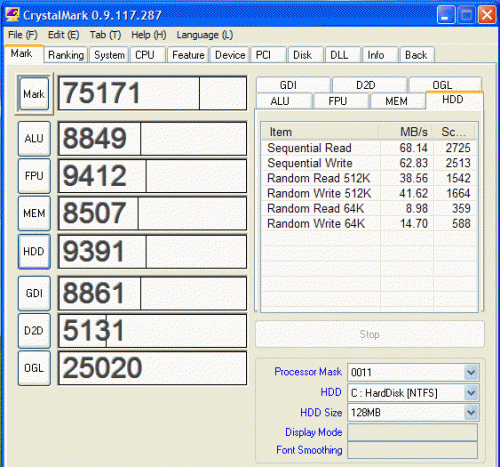
Task: Expand the Processor Mask dropdown
Action: [x=471, y=372]
